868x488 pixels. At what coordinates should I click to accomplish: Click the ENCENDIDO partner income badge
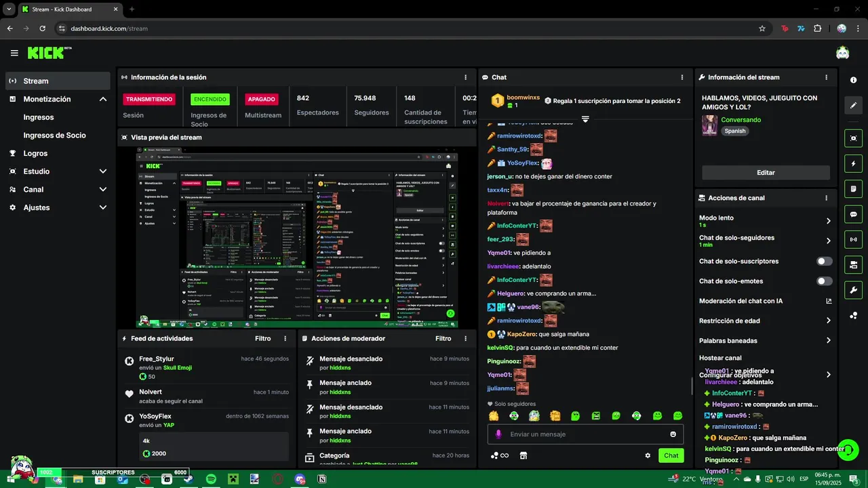[x=210, y=99]
